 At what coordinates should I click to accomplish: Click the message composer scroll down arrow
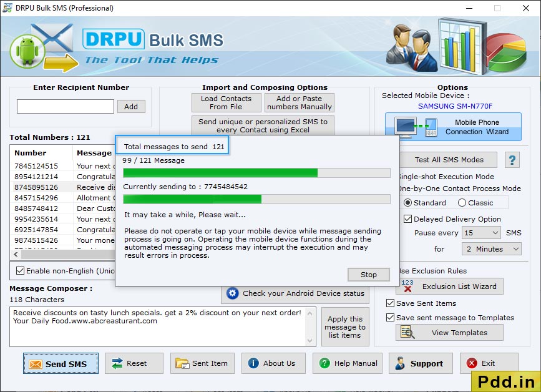[x=309, y=341]
